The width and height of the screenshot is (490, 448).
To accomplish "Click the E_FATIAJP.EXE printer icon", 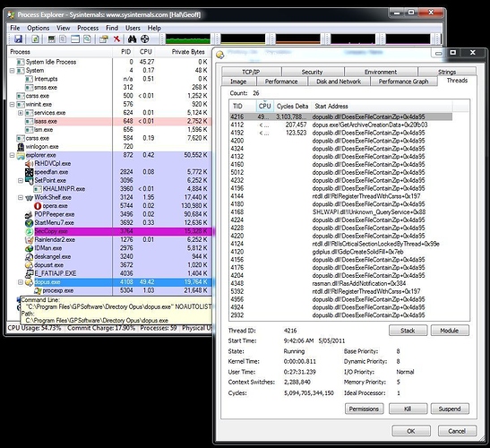I will point(29,273).
